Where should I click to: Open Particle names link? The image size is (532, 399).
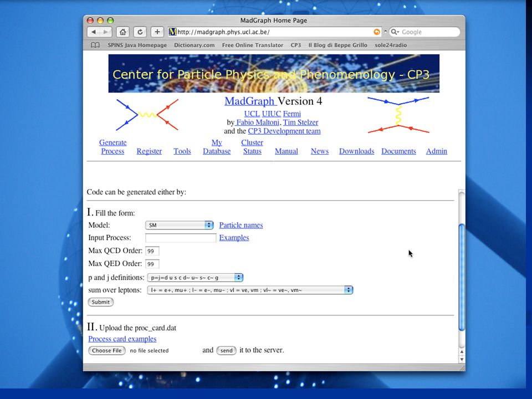pyautogui.click(x=241, y=226)
